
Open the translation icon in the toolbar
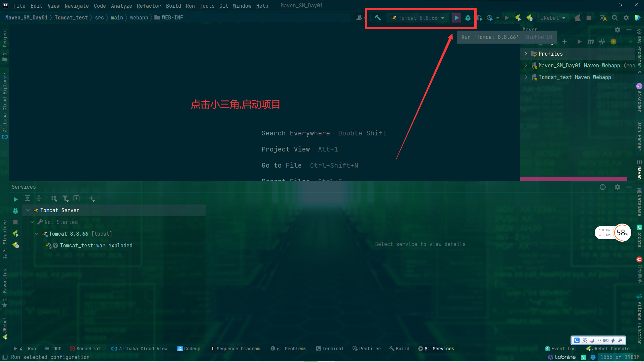603,18
